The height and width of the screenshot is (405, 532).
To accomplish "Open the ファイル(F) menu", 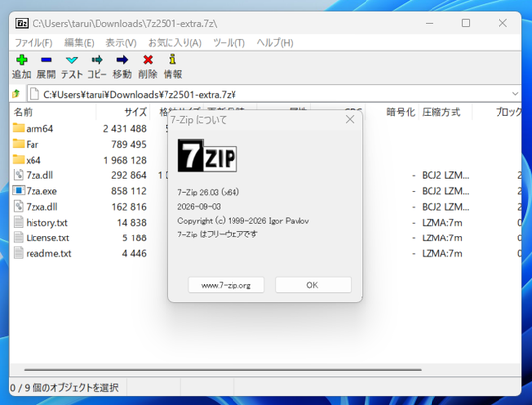I will click(x=33, y=43).
